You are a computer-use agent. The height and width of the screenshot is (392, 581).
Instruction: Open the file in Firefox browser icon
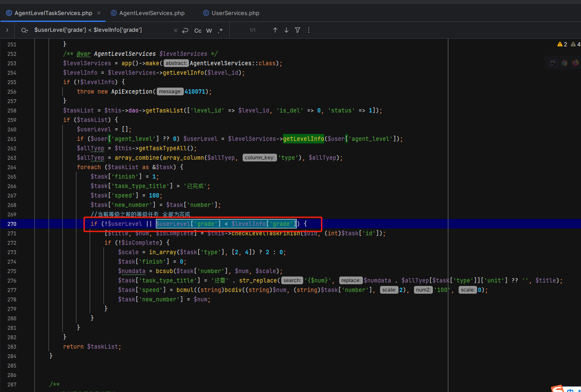pyautogui.click(x=575, y=63)
